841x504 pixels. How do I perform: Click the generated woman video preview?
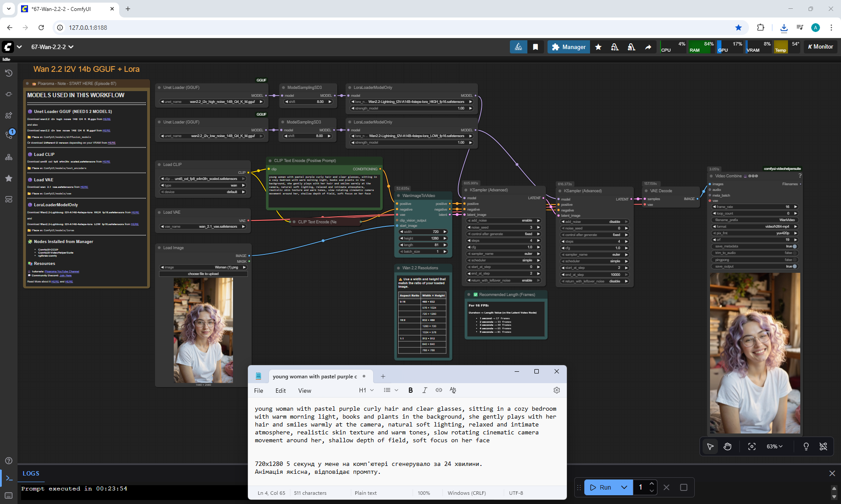pyautogui.click(x=755, y=353)
